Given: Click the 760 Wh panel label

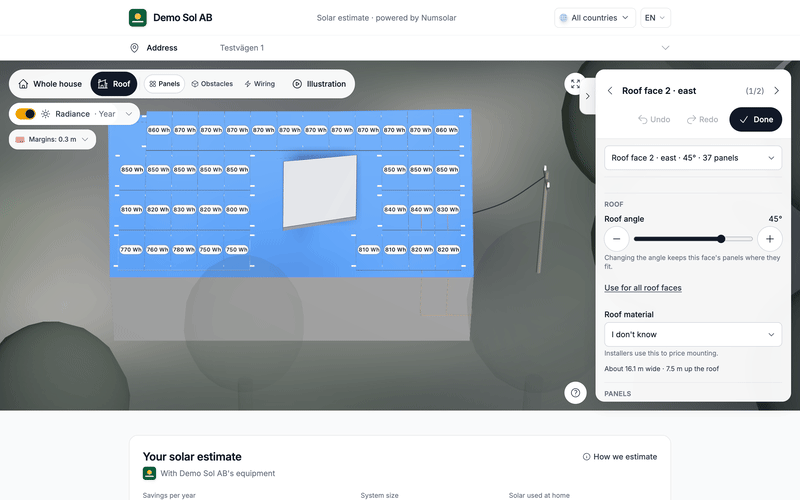Looking at the screenshot, I should pyautogui.click(x=158, y=250).
